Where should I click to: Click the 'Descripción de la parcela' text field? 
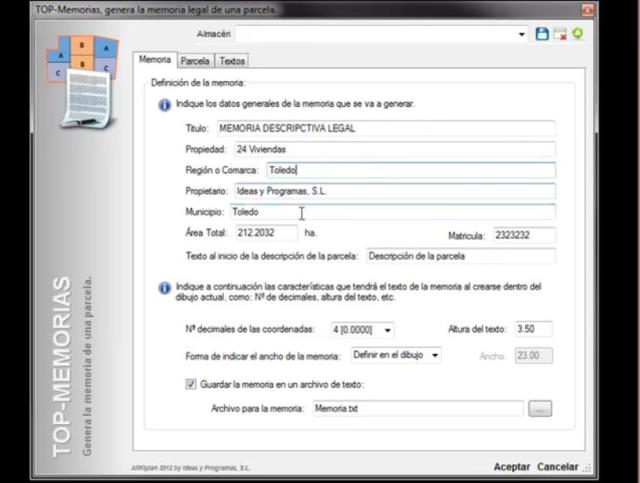point(461,256)
